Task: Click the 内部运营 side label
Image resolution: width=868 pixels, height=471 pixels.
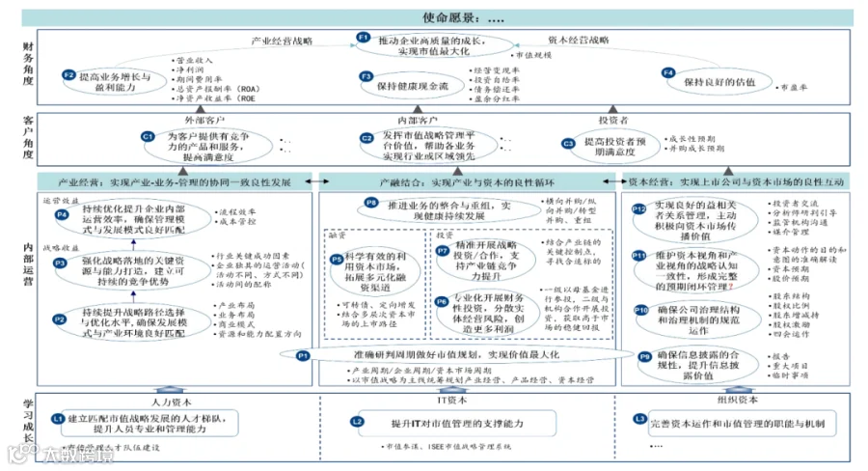Action: click(x=28, y=264)
